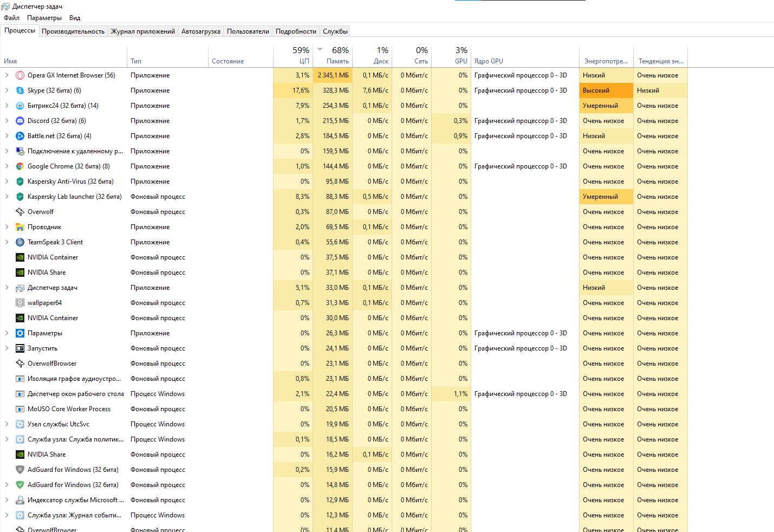This screenshot has width=774, height=532.
Task: Select the NVIDIA Share 16,2 МБ row
Action: coord(344,455)
